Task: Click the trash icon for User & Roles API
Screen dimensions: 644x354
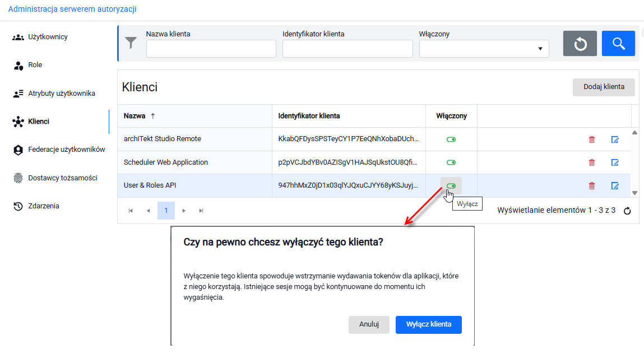Action: pos(592,185)
